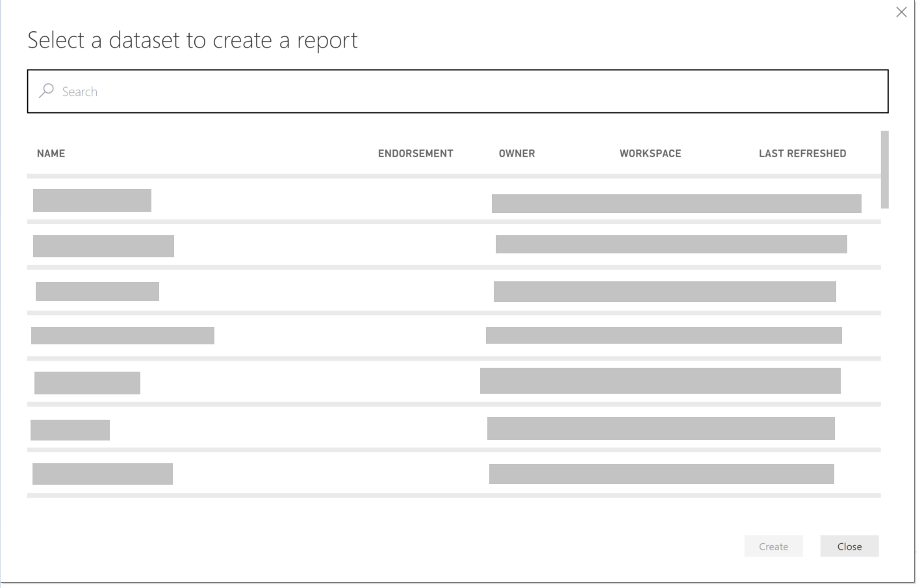Viewport: 922px width, 588px height.
Task: Select the first dataset in the list
Action: click(x=260, y=200)
